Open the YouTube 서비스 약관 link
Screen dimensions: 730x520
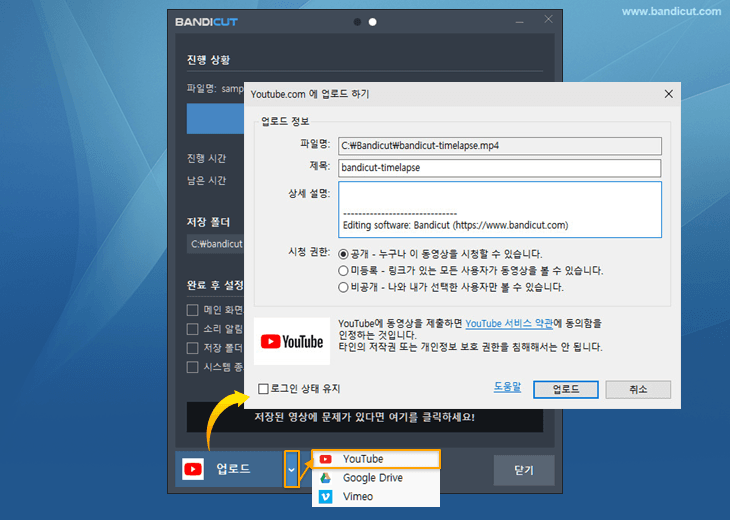[x=509, y=324]
